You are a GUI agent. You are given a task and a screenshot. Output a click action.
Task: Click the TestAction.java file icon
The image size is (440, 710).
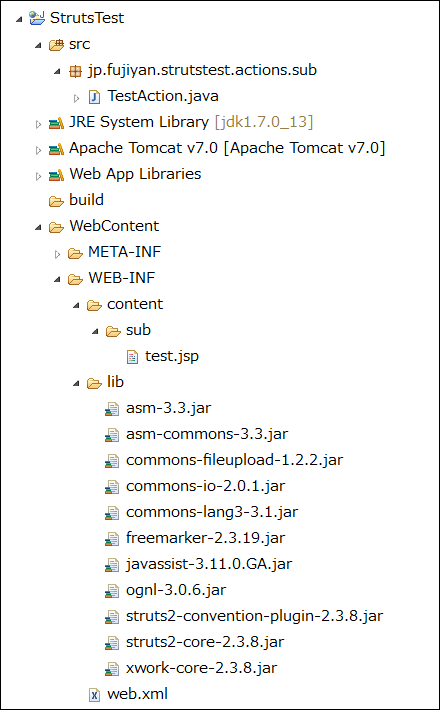(94, 96)
